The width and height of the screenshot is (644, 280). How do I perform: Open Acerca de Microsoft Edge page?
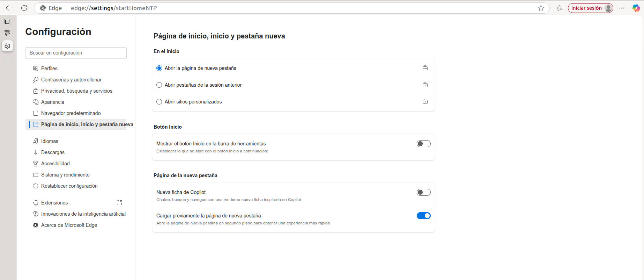[x=69, y=225]
